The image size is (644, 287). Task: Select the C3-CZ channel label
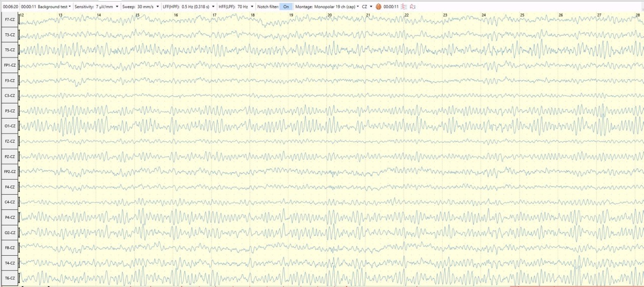(x=10, y=96)
